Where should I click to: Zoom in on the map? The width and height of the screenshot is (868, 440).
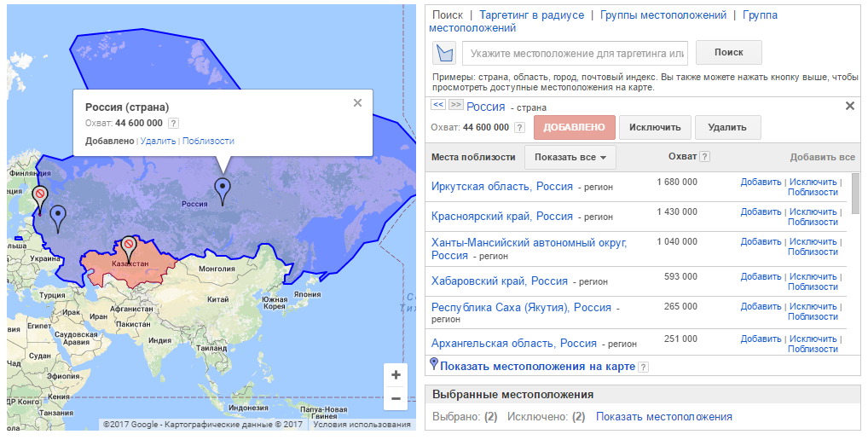396,374
